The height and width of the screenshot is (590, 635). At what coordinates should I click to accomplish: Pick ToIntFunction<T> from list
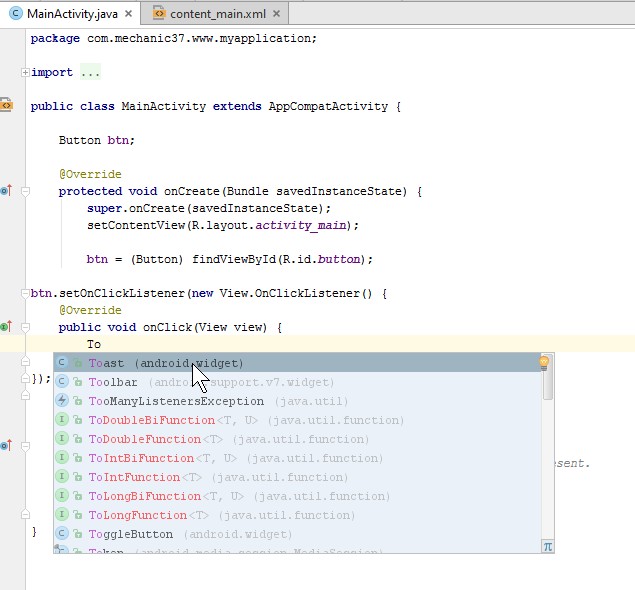pos(297,477)
